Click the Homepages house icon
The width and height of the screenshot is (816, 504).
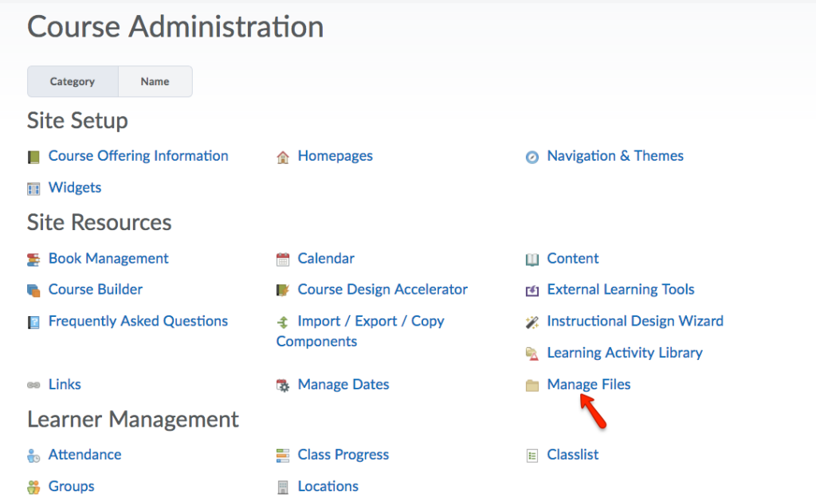click(x=283, y=157)
